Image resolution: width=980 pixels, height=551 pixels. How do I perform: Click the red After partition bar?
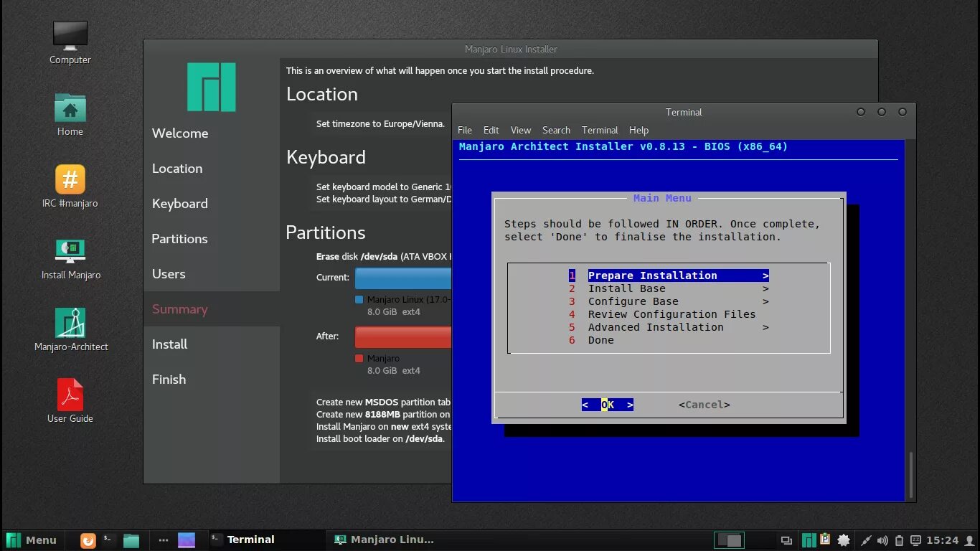[x=403, y=336]
